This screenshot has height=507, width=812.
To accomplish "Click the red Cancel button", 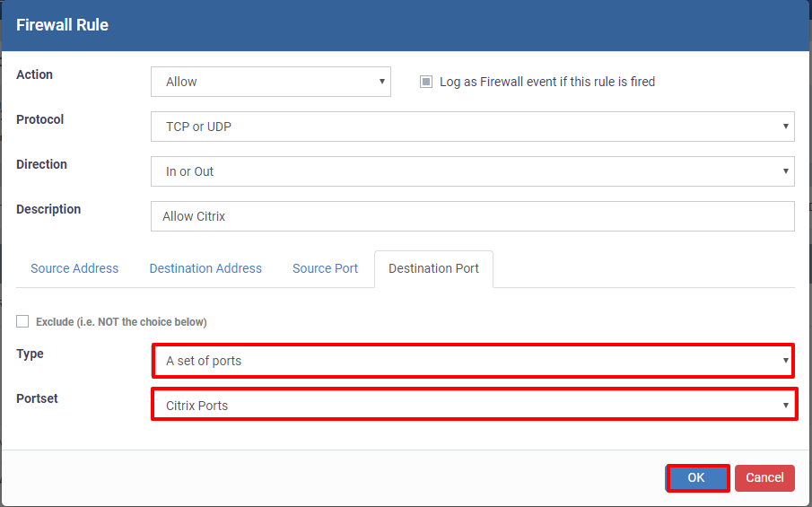I will 764,477.
